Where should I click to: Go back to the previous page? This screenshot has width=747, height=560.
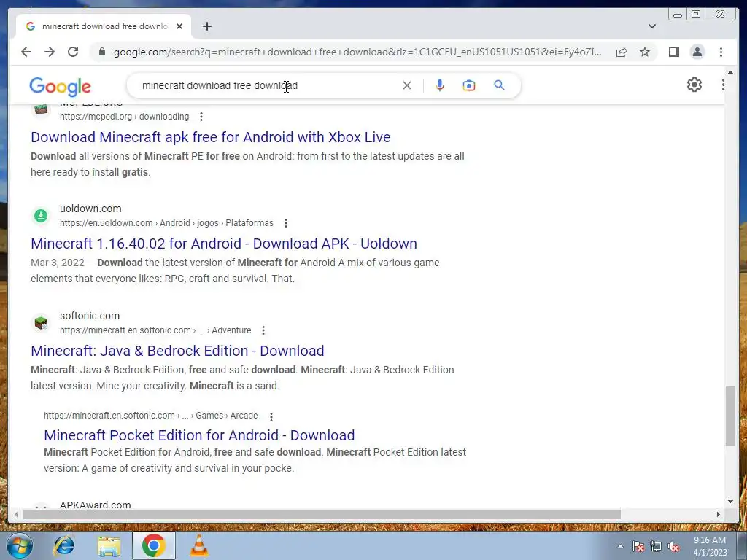[x=26, y=52]
